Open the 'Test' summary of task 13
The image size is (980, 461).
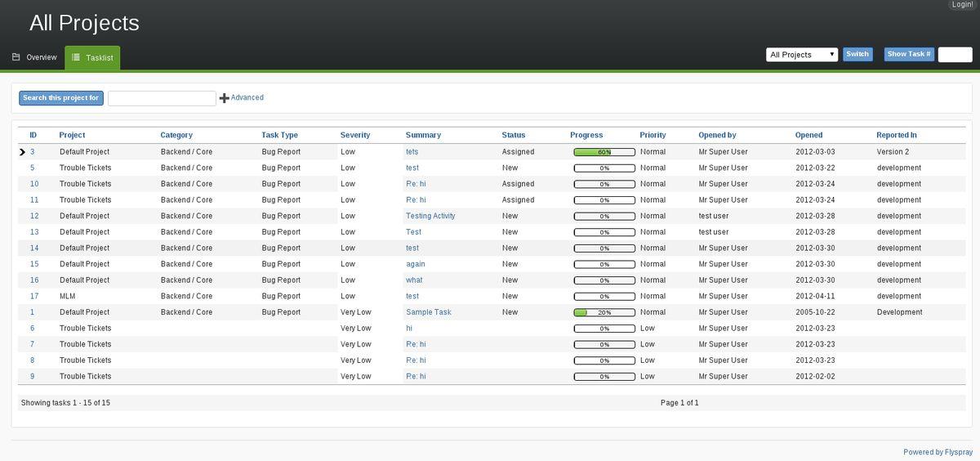coord(413,232)
